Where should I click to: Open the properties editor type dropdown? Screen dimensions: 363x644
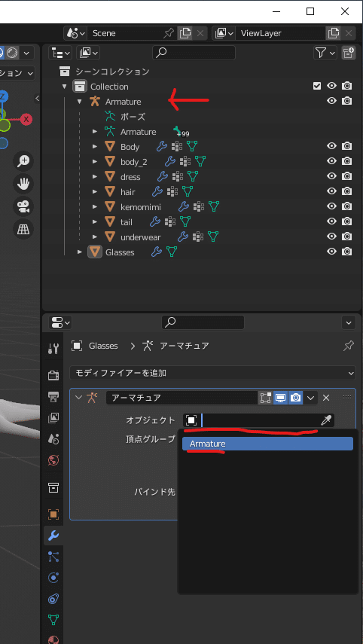click(60, 322)
